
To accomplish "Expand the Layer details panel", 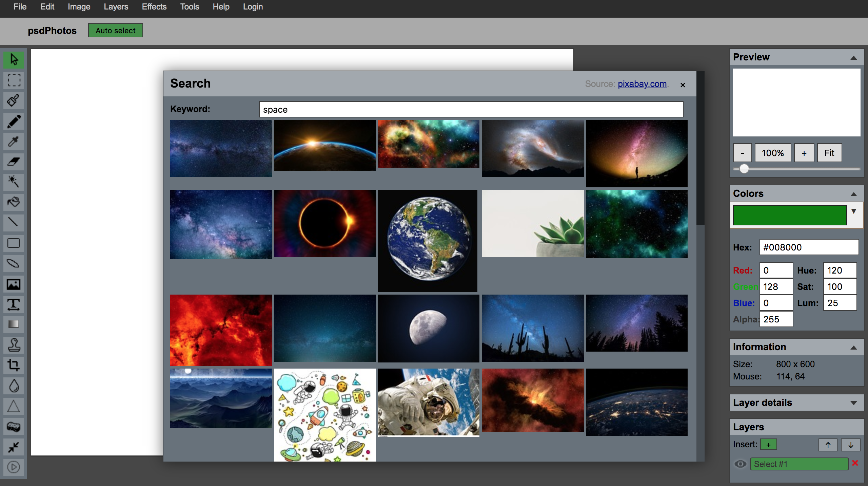I will (854, 403).
